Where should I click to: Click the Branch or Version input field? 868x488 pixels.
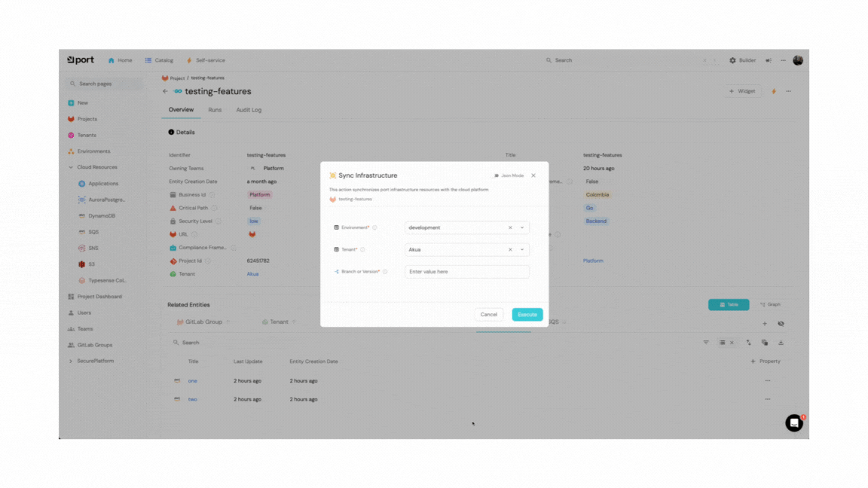coord(466,272)
